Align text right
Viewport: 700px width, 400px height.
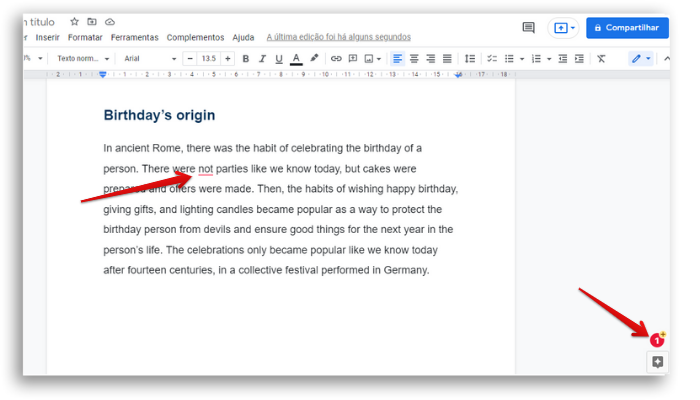[x=431, y=58]
